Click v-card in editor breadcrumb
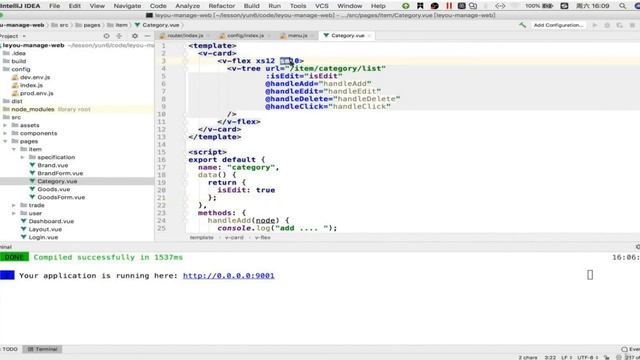Screen dimensions: 640x360 pyautogui.click(x=234, y=238)
